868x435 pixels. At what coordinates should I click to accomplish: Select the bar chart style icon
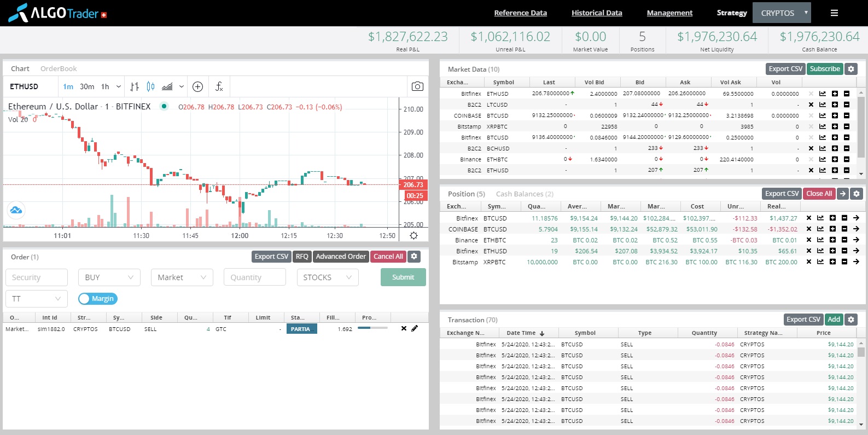pyautogui.click(x=135, y=86)
